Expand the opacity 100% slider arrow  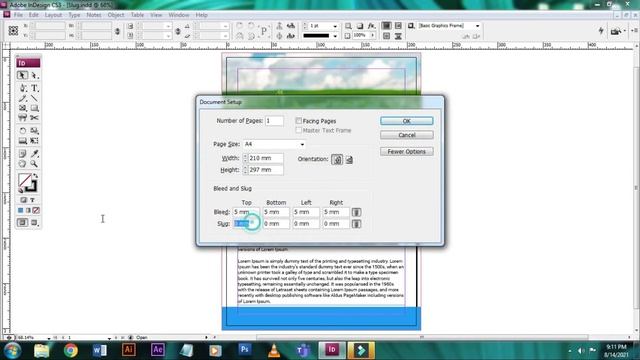point(373,36)
